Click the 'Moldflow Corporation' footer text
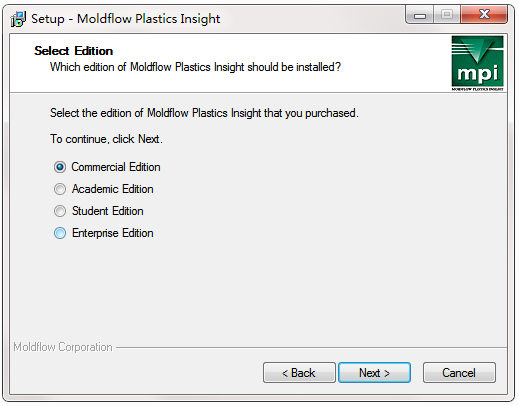Viewport: 519px width, 406px height. click(x=63, y=347)
